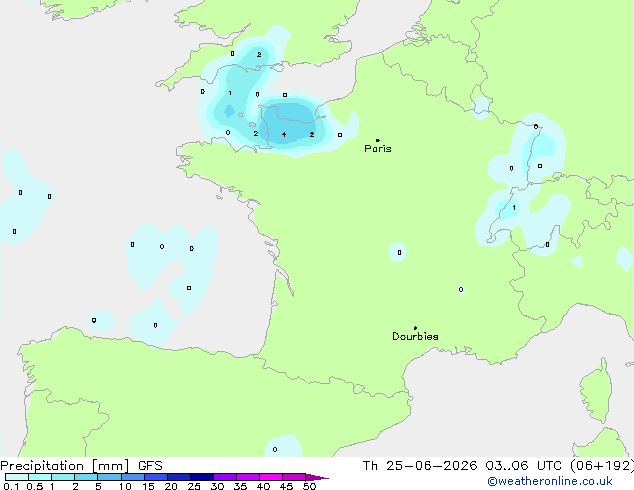634x490 pixels.
Task: Click the legend label '0.1'
Action: coord(11,486)
